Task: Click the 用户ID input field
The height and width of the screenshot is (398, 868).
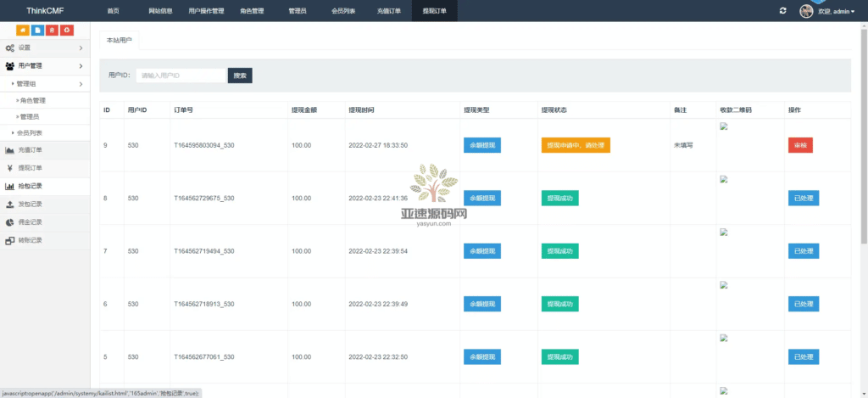Action: point(181,76)
